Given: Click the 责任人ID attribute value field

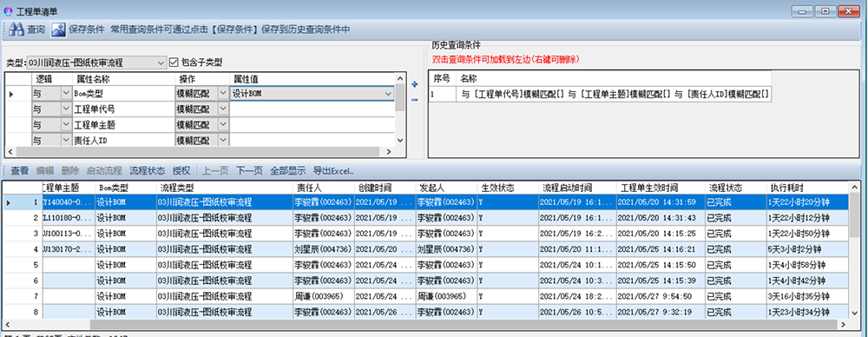Looking at the screenshot, I should point(312,140).
